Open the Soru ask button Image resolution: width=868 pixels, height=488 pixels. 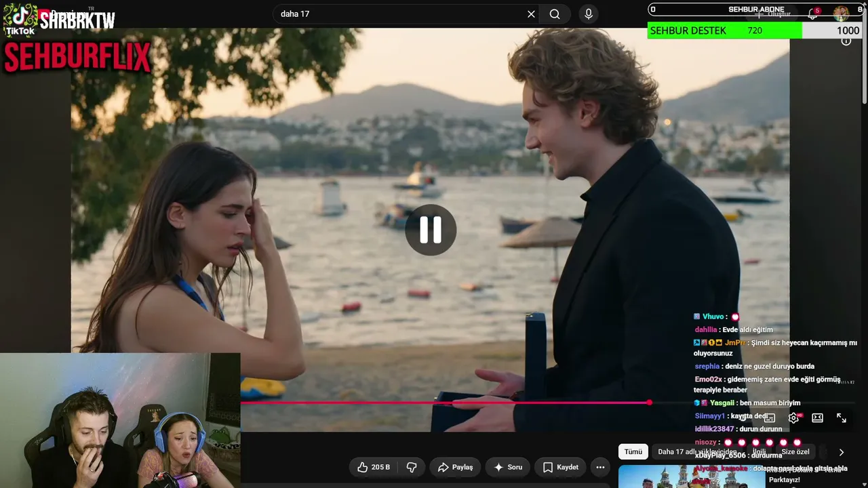click(508, 467)
